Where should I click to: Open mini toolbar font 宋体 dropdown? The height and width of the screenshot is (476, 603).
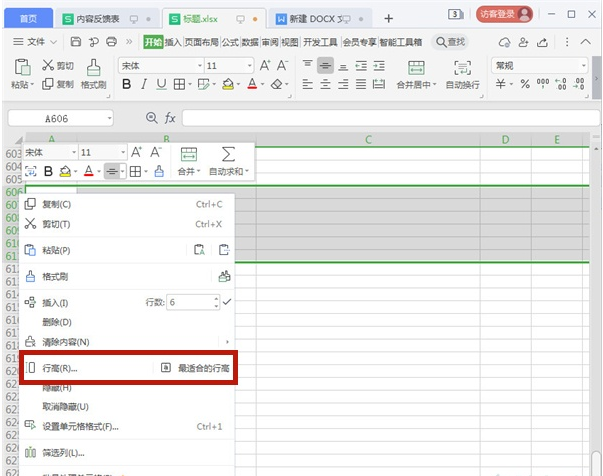(x=74, y=153)
